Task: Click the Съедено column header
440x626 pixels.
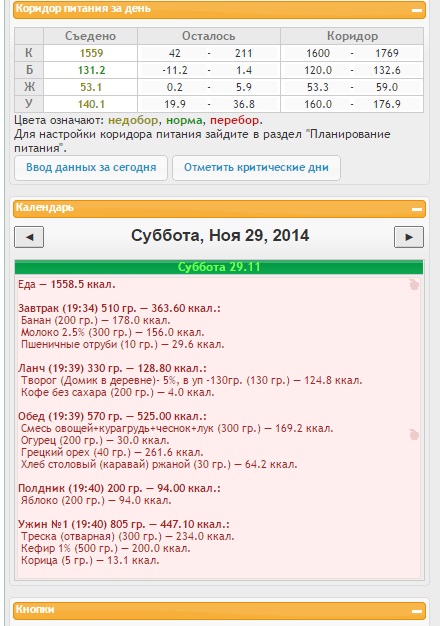Action: [90, 36]
